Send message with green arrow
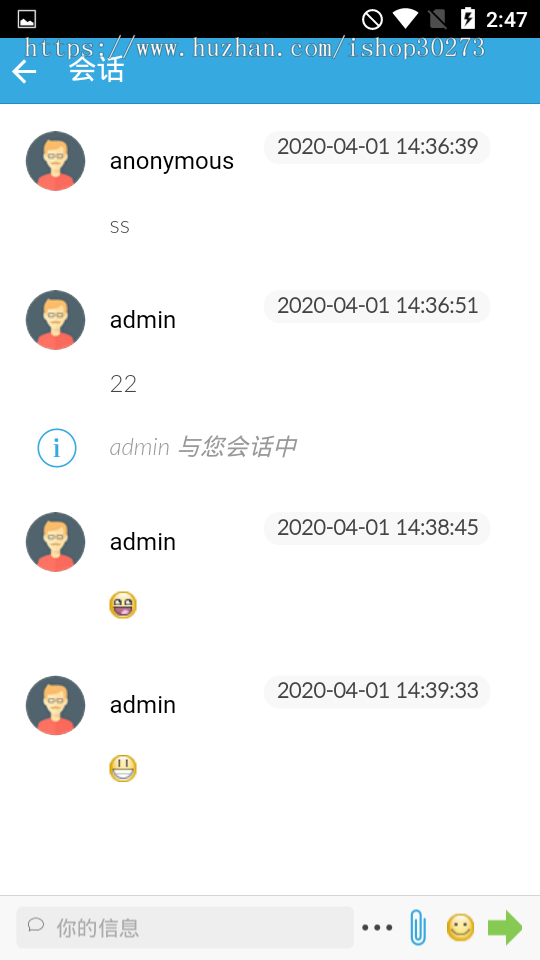The image size is (540, 960). pyautogui.click(x=505, y=927)
